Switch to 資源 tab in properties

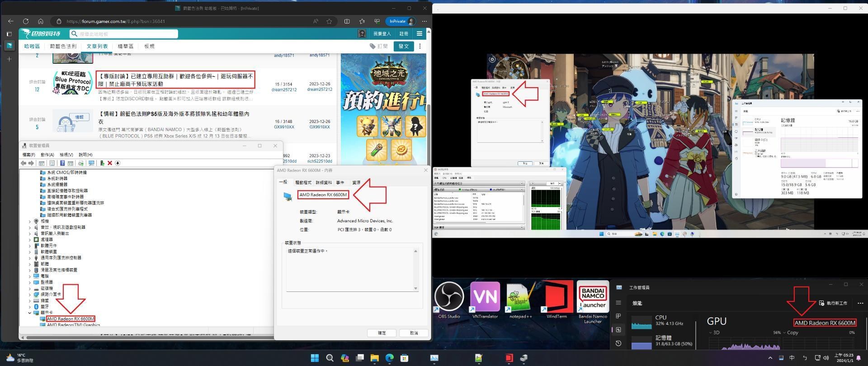356,183
